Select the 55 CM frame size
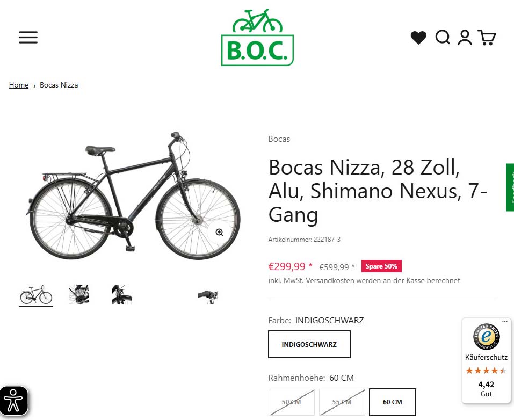Screen dimensions: 514x420 pos(342,402)
